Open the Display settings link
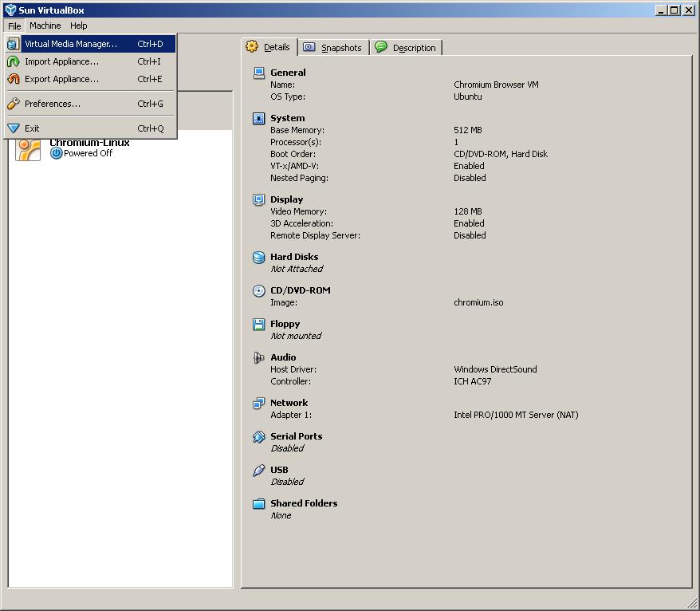Screen dimensions: 700x611 286,199
